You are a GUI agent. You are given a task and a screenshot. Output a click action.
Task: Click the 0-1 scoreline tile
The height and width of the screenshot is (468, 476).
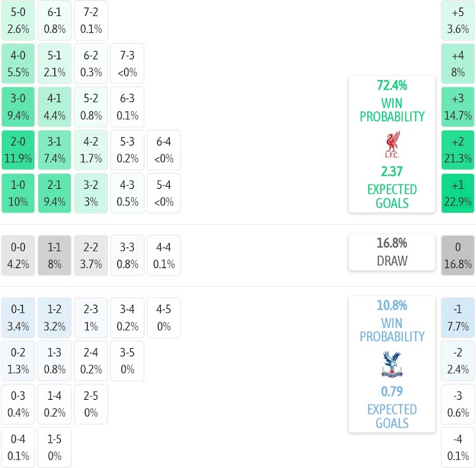pos(18,317)
